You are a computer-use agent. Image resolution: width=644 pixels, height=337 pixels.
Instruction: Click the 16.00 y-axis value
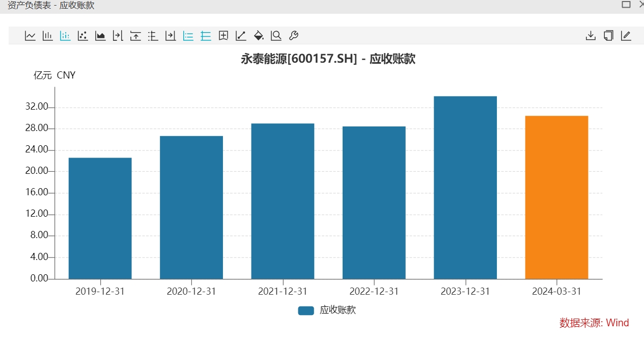pyautogui.click(x=36, y=193)
